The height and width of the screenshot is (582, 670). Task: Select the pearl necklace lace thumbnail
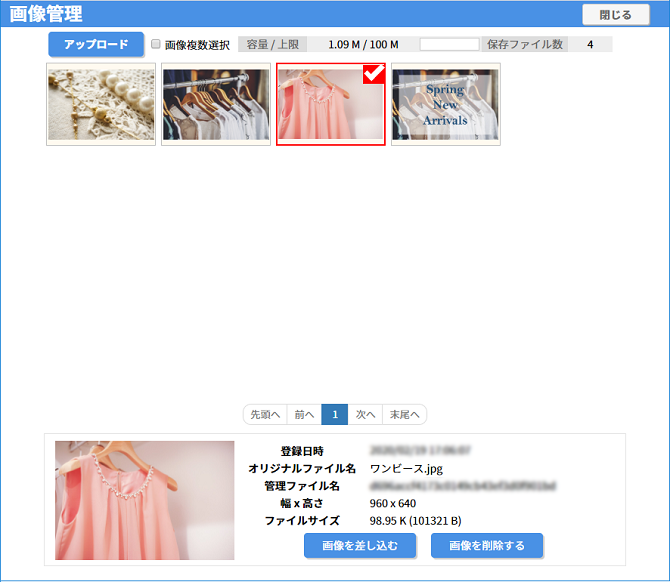[101, 104]
